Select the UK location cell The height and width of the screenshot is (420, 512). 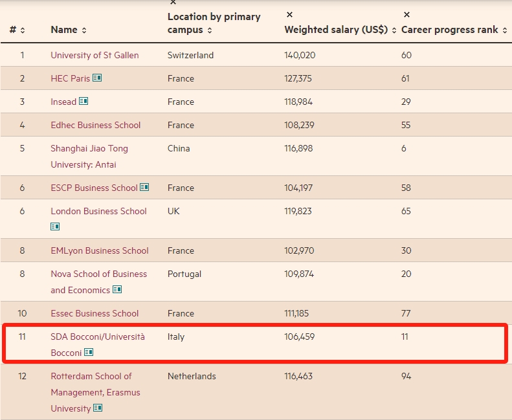coord(173,211)
